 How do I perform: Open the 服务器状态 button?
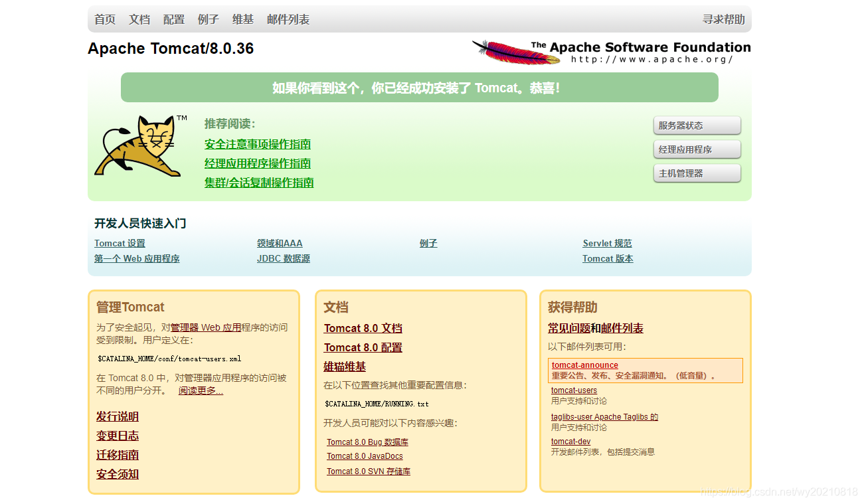(x=697, y=125)
